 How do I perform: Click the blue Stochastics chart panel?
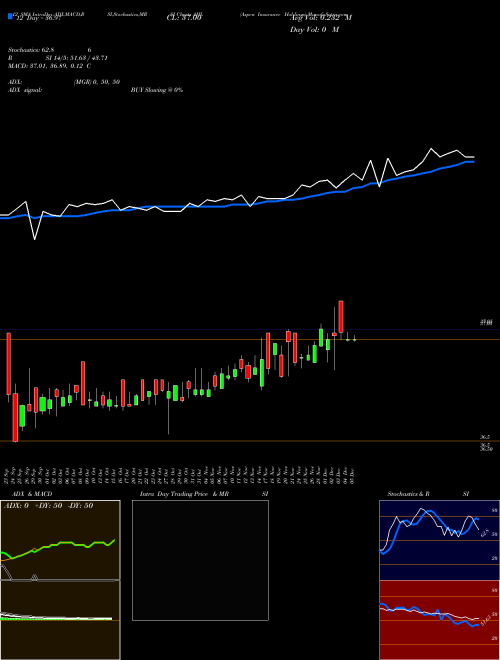tap(439, 540)
